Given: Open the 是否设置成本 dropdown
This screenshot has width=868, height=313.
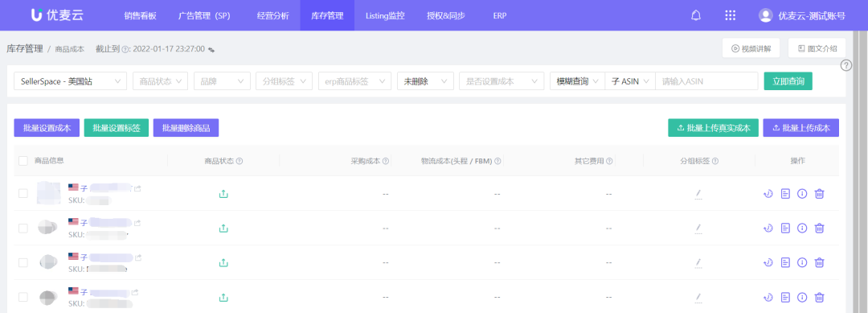Looking at the screenshot, I should coord(502,81).
